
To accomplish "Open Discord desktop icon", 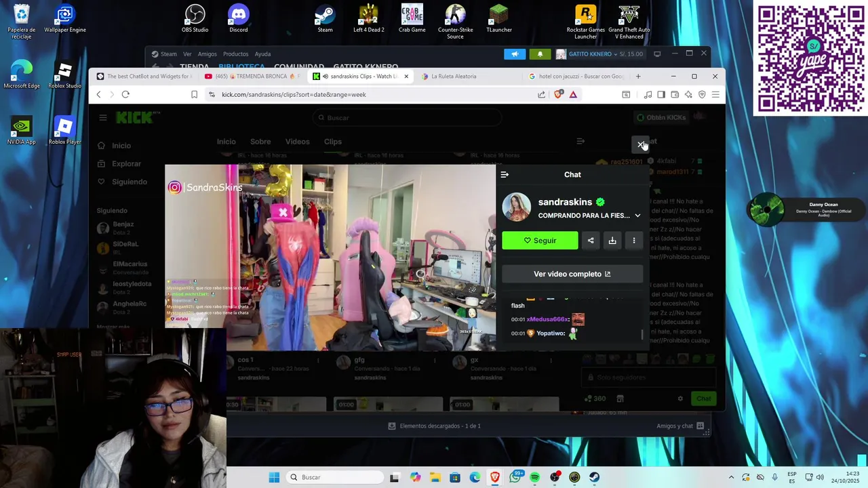I will tap(238, 19).
